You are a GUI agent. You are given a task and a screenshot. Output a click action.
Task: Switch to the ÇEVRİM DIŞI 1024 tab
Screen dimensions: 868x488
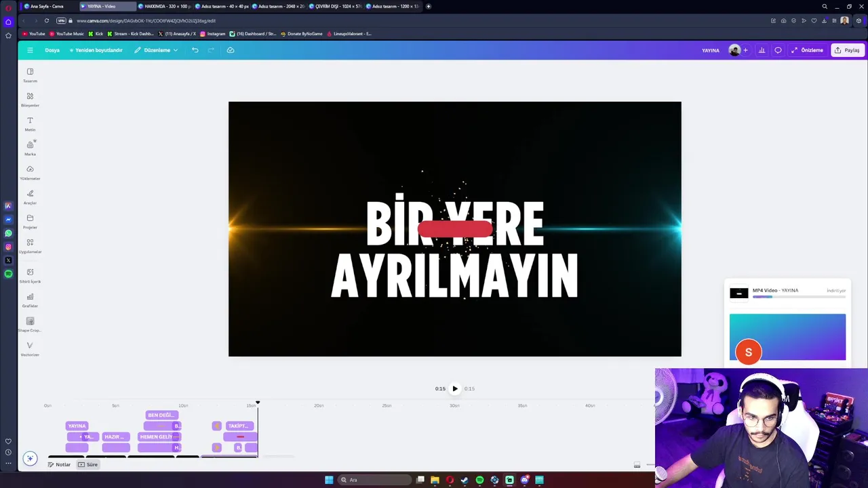(x=336, y=6)
